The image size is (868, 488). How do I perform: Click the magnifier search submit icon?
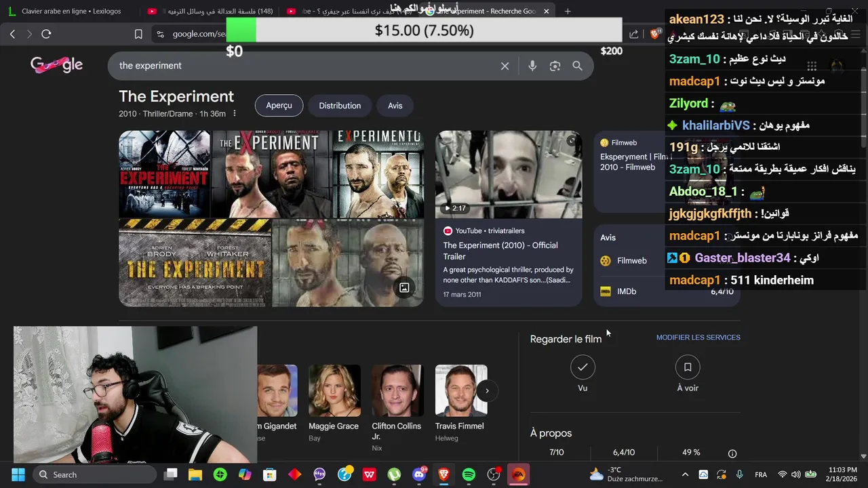[x=577, y=66]
